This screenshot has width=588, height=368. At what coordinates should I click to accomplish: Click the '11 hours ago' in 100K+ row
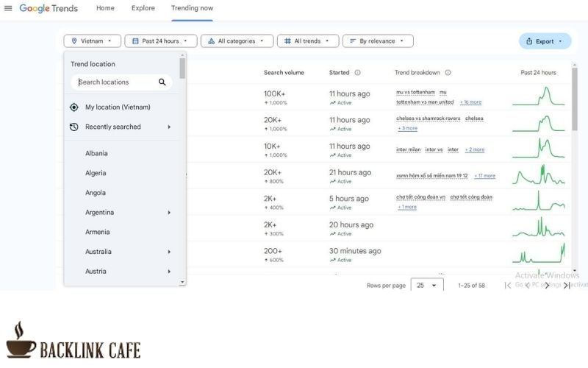point(350,93)
